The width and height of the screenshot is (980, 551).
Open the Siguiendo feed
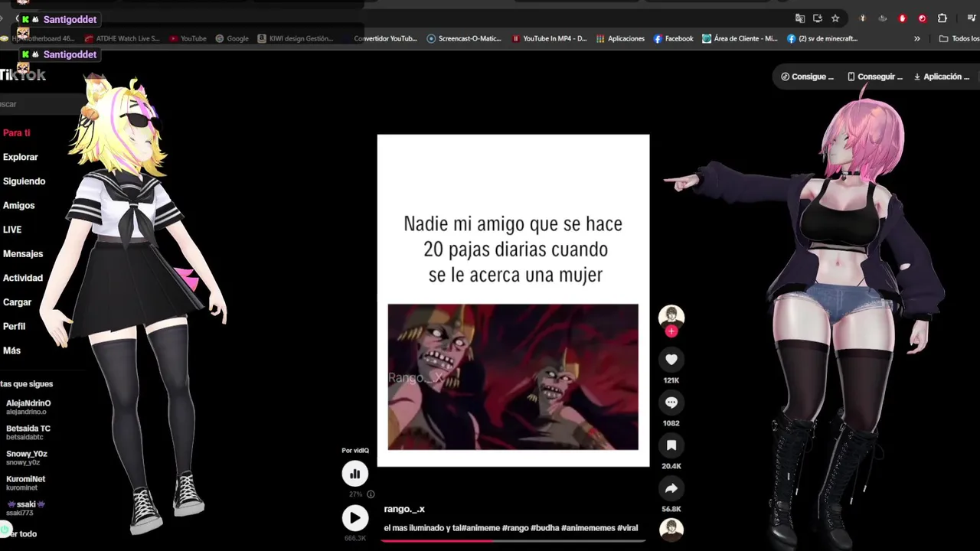coord(24,181)
